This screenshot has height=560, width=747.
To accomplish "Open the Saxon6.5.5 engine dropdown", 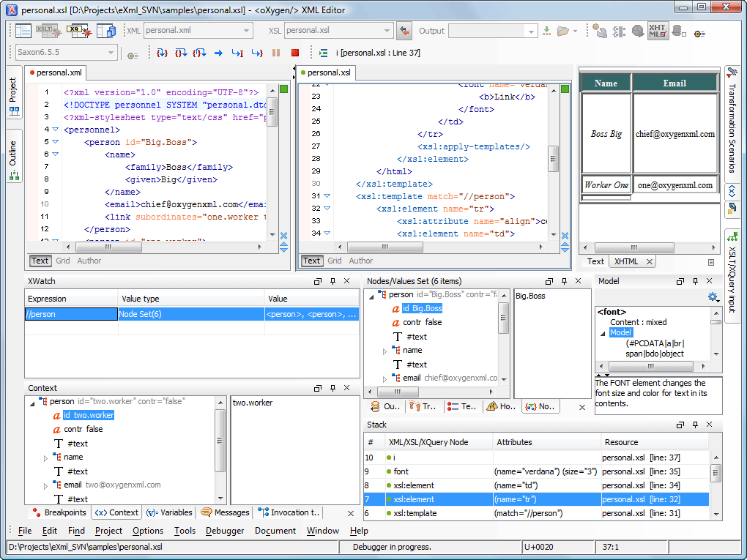I will pos(111,53).
